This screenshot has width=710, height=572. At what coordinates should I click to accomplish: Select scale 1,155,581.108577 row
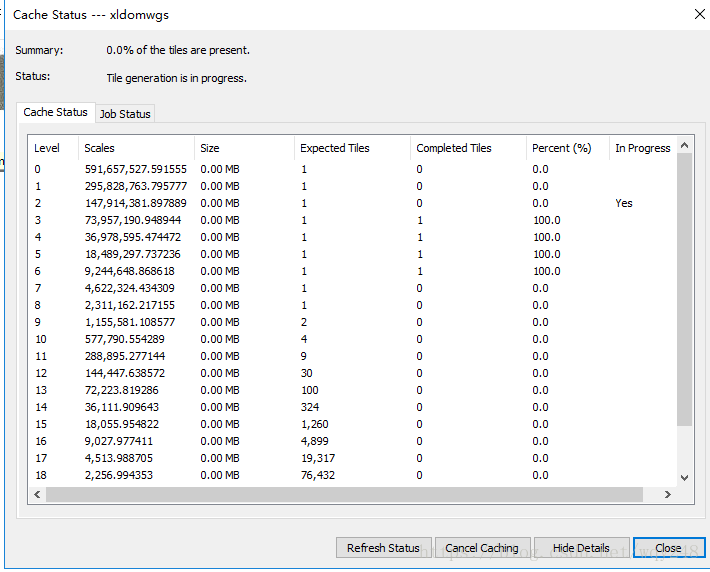352,322
